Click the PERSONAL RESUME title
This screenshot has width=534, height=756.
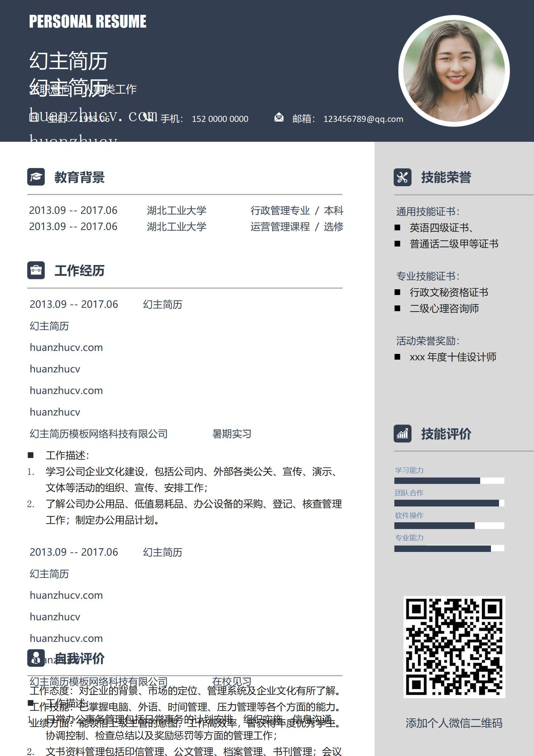click(88, 22)
